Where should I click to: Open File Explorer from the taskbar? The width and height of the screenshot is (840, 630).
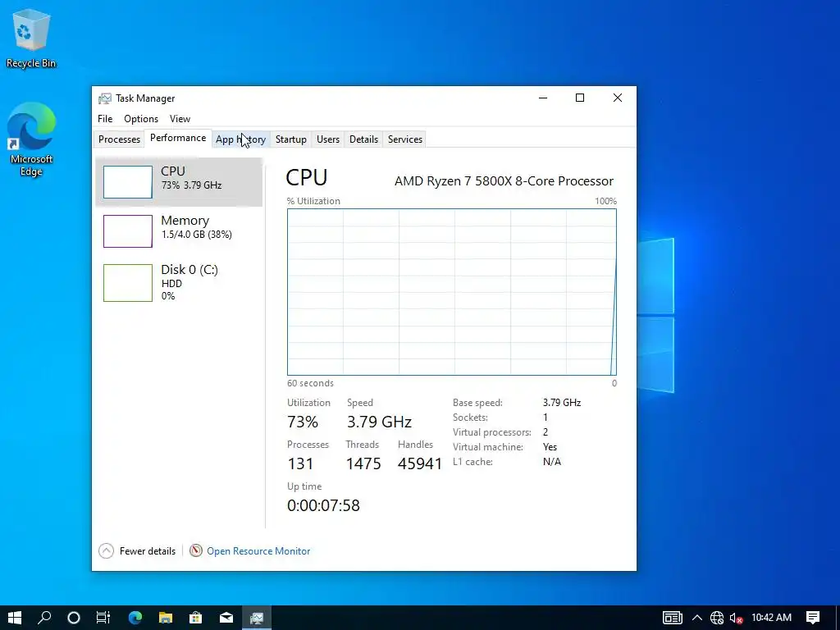166,618
